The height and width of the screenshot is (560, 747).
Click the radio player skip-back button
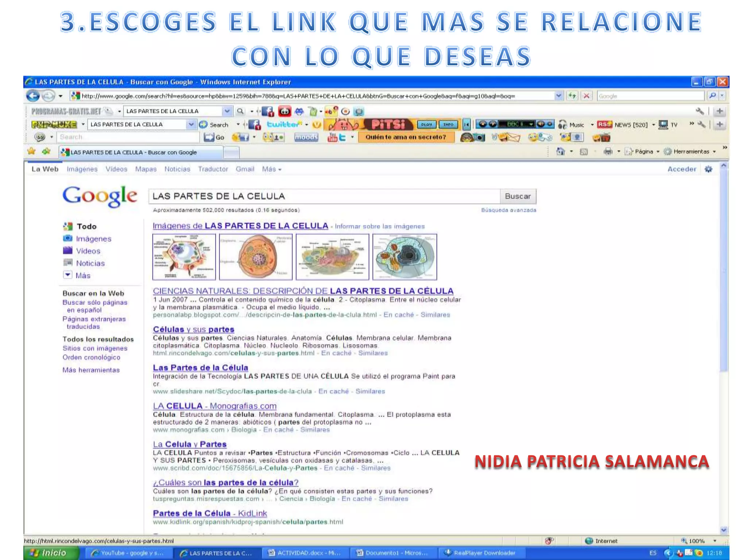467,125
